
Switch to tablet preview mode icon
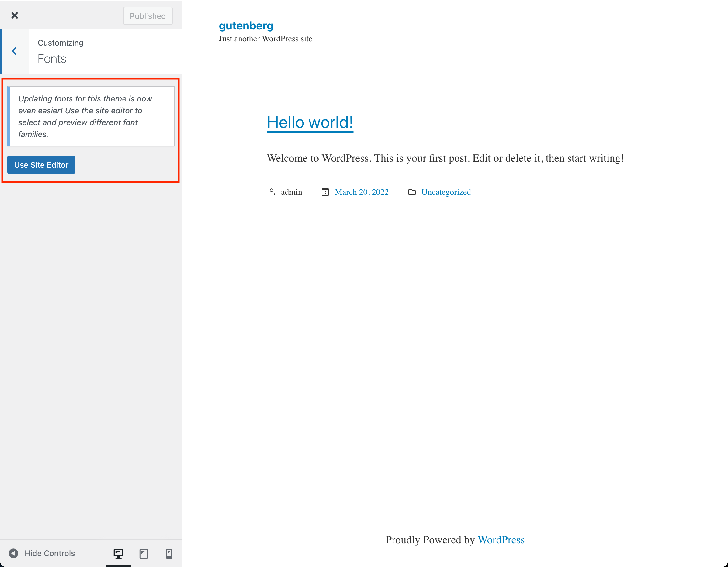(x=144, y=554)
